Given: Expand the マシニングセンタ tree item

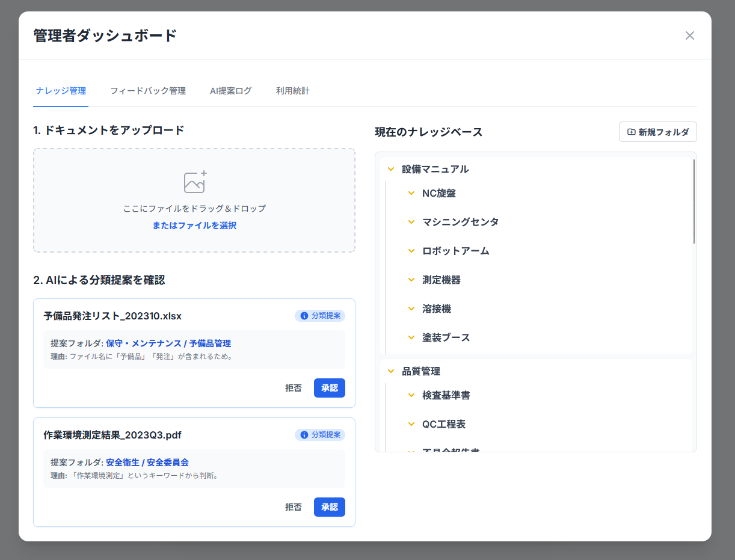Looking at the screenshot, I should (x=411, y=222).
